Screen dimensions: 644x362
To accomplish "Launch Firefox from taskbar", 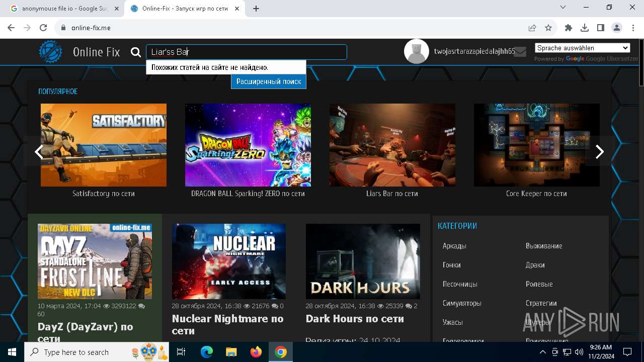I will click(x=256, y=352).
